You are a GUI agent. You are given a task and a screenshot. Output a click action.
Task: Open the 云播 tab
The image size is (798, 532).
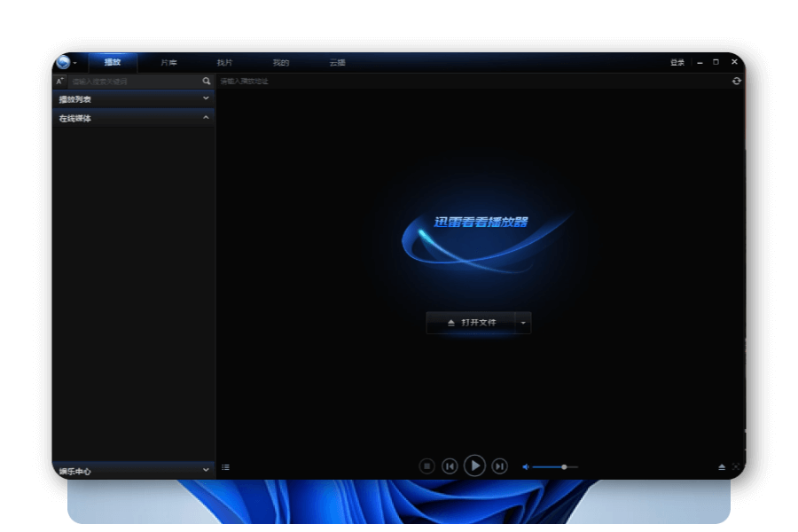tap(337, 63)
